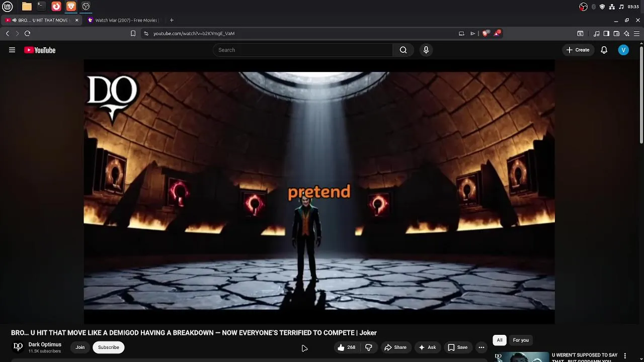Open more actions ellipsis under video
The width and height of the screenshot is (644, 362).
coord(481,347)
